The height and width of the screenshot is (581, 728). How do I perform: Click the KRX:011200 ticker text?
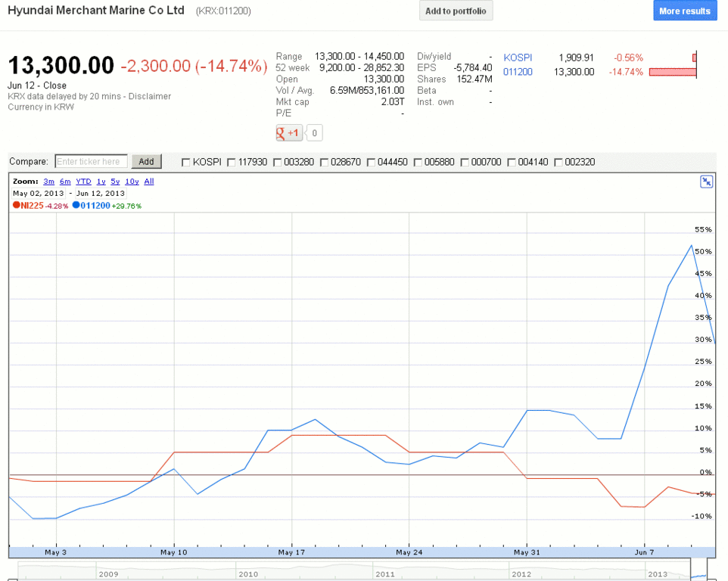pyautogui.click(x=223, y=11)
